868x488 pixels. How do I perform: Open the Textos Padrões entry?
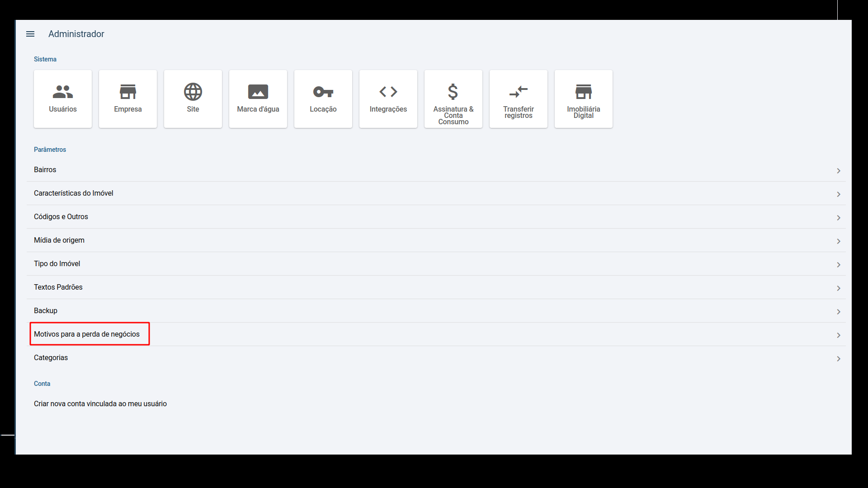point(436,287)
